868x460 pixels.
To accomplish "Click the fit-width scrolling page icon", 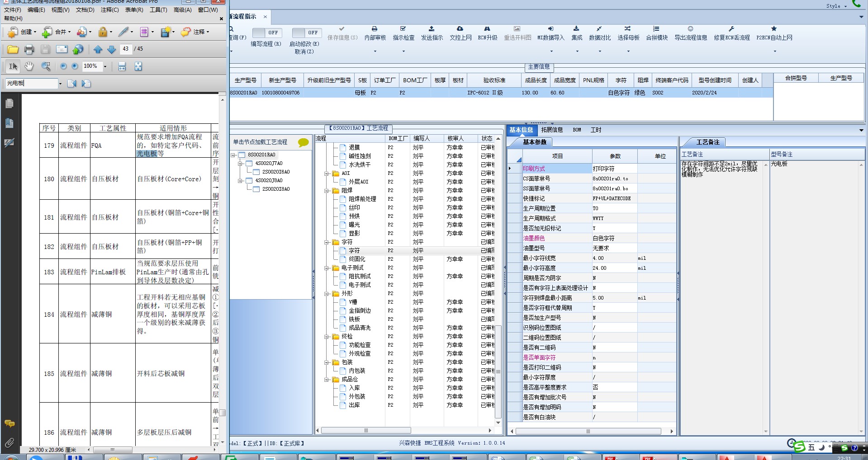I will [x=122, y=66].
